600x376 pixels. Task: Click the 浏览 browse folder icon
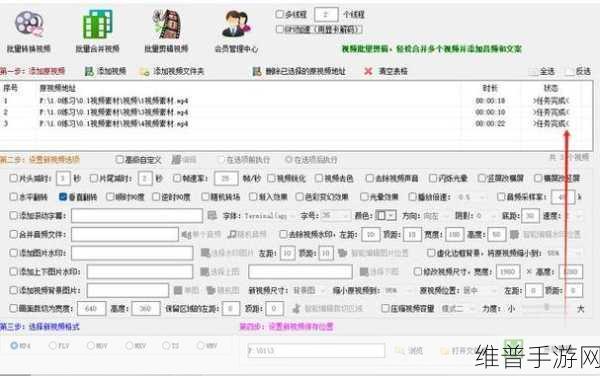click(x=399, y=350)
